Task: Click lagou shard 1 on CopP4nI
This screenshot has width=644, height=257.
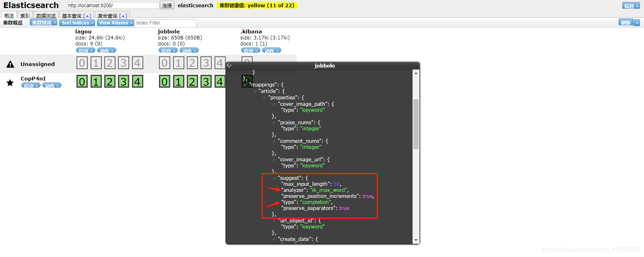Action: (x=96, y=82)
